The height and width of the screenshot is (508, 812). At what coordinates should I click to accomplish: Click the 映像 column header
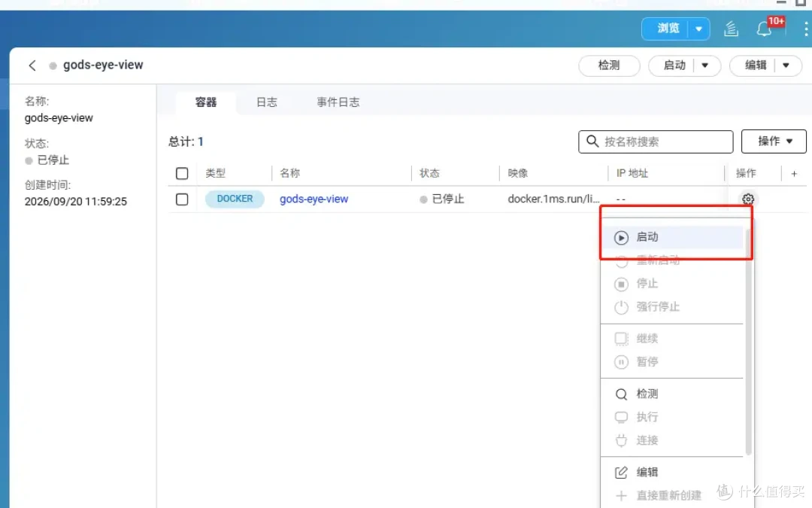tap(518, 174)
